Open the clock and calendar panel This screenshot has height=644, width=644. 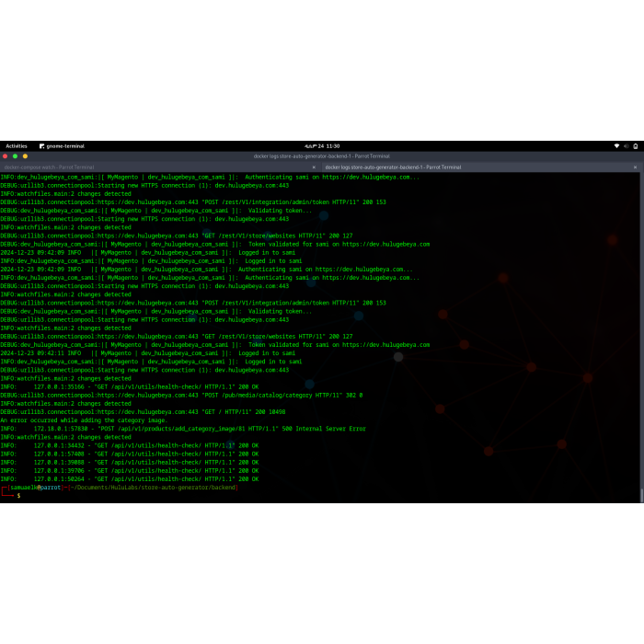pos(321,145)
